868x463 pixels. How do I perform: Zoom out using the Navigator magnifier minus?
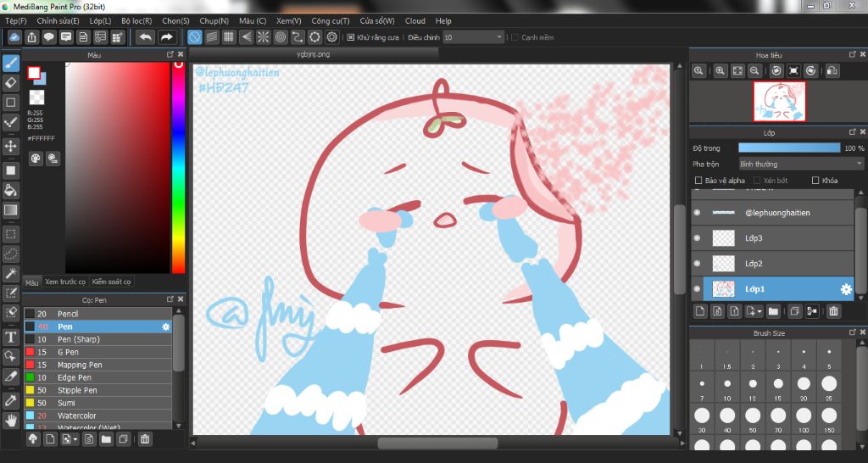pyautogui.click(x=754, y=71)
